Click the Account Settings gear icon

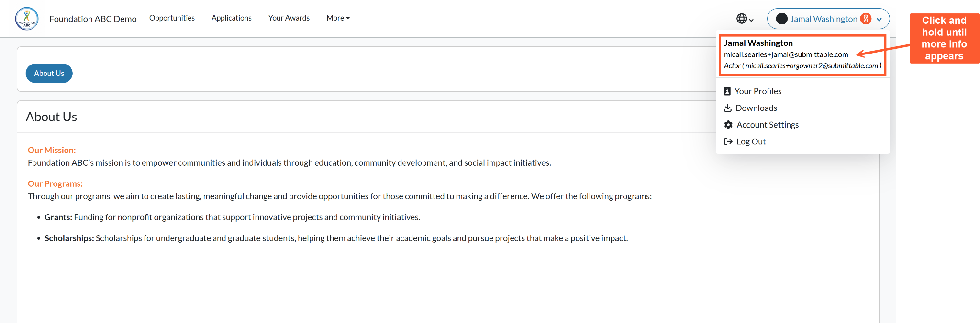[728, 125]
